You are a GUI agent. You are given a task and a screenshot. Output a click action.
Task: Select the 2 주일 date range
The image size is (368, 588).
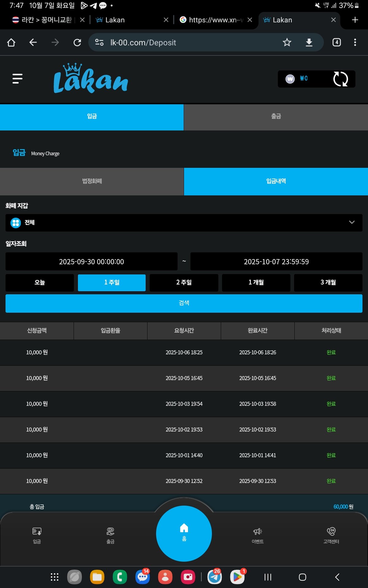click(x=184, y=282)
